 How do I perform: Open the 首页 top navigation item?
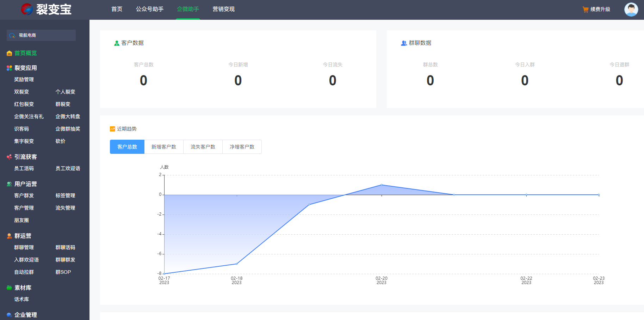(x=117, y=9)
